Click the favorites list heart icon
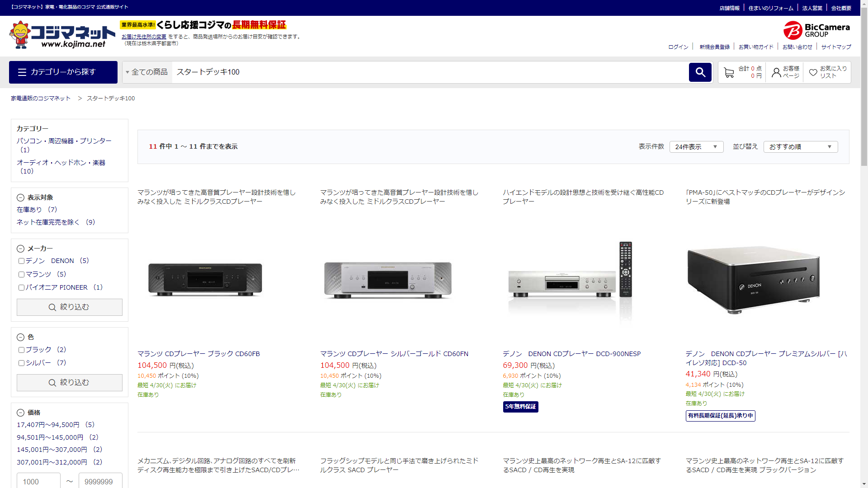Image resolution: width=868 pixels, height=488 pixels. [x=813, y=72]
